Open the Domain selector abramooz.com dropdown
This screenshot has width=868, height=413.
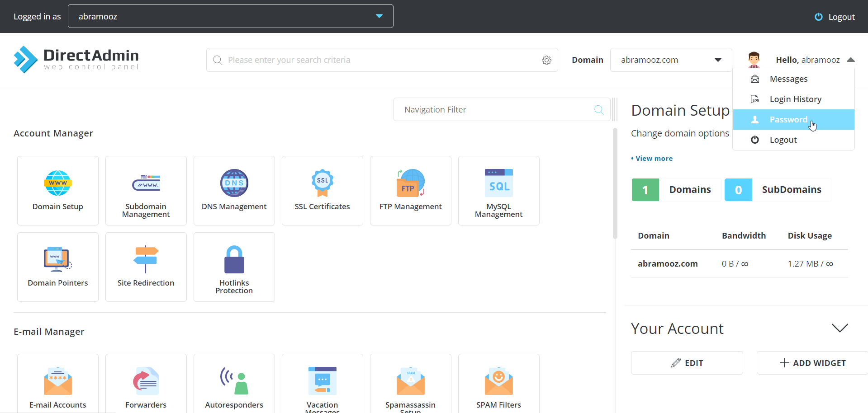(671, 60)
